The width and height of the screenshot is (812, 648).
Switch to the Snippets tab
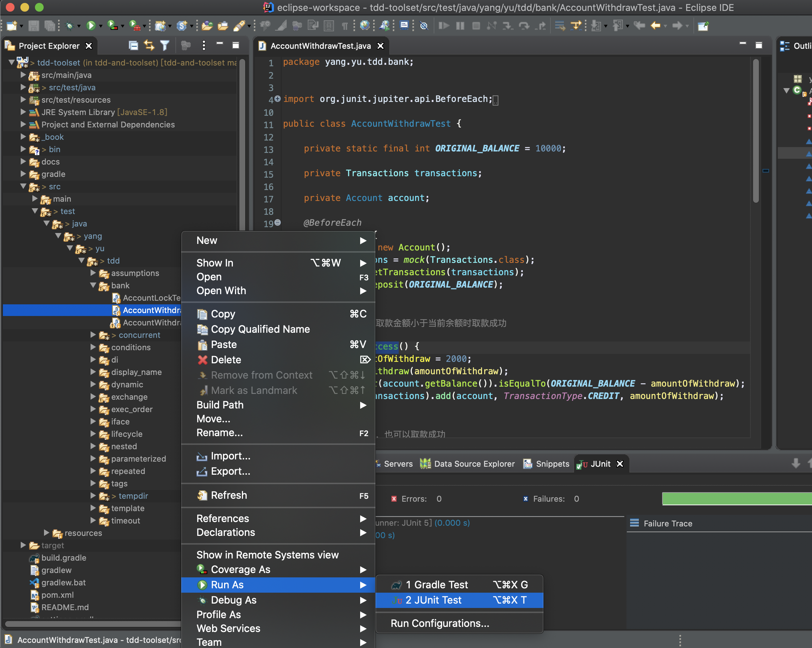point(546,464)
